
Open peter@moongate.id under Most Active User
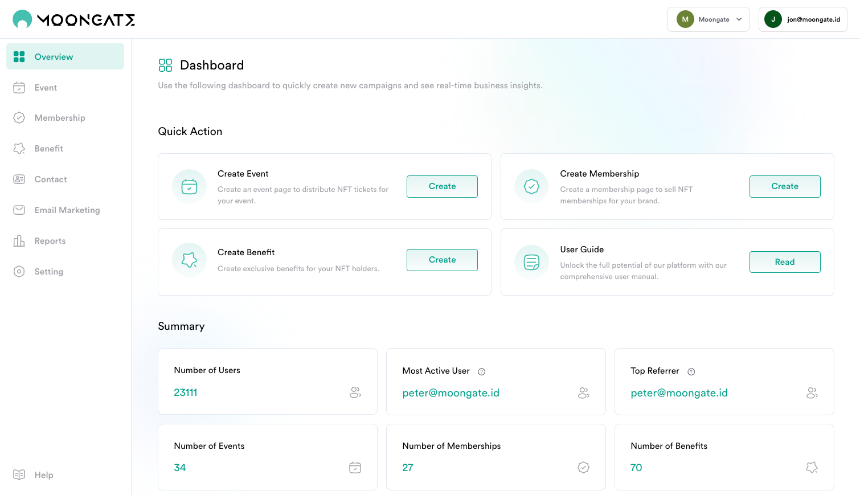tap(451, 393)
